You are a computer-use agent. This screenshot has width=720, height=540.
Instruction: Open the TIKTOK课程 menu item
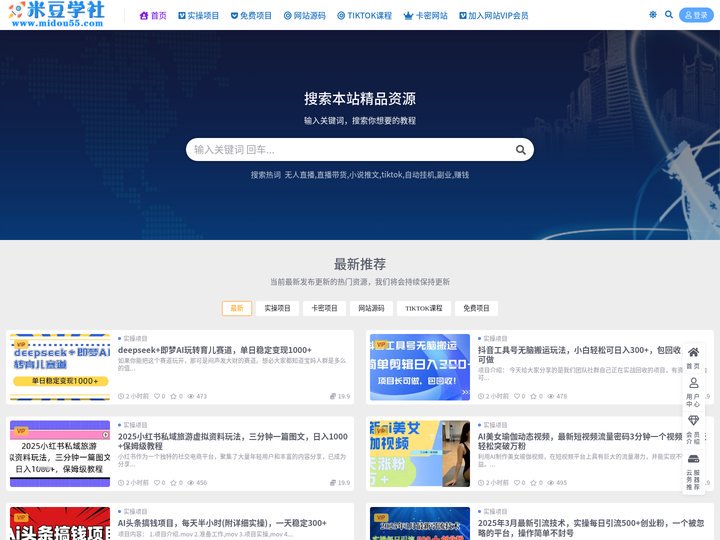pos(365,16)
